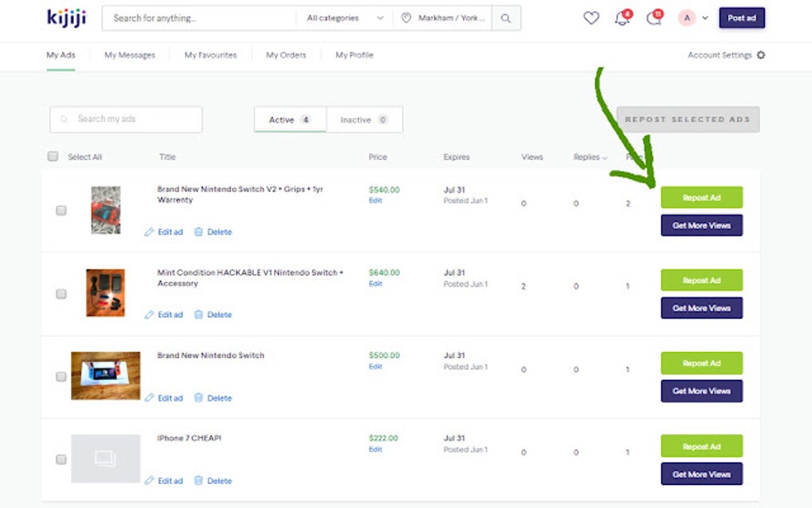Switch to Active ads tab
This screenshot has height=508, width=812.
click(290, 119)
